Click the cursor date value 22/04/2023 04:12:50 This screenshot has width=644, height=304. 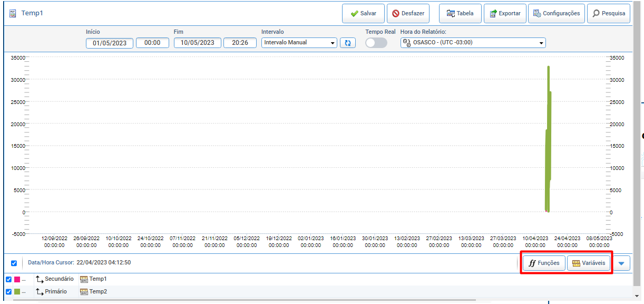tap(104, 262)
